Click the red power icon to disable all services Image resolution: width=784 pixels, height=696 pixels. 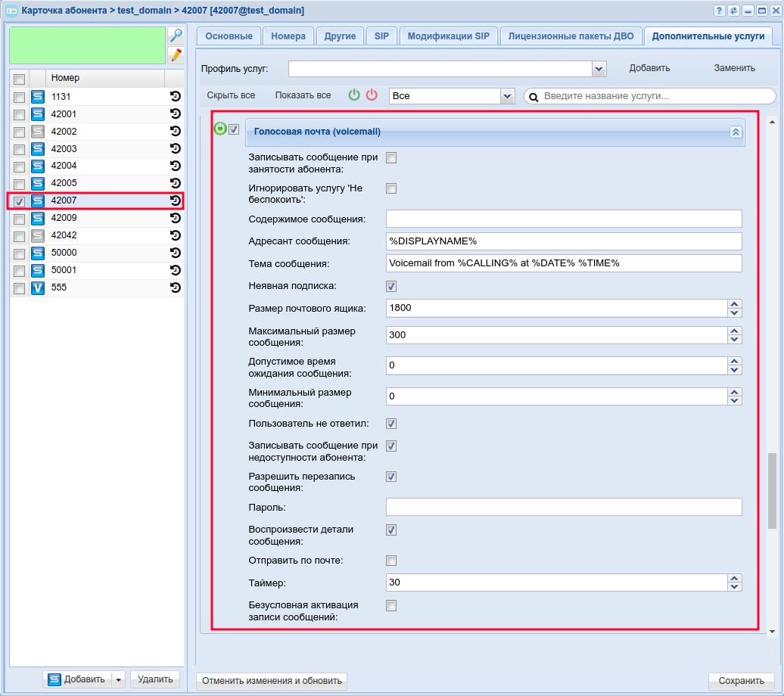pyautogui.click(x=372, y=95)
